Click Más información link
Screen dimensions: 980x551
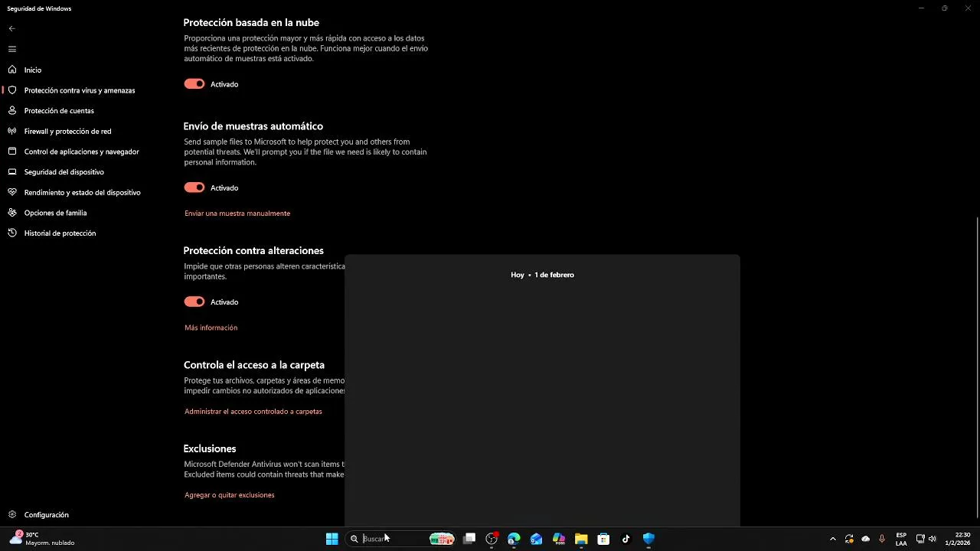point(211,328)
